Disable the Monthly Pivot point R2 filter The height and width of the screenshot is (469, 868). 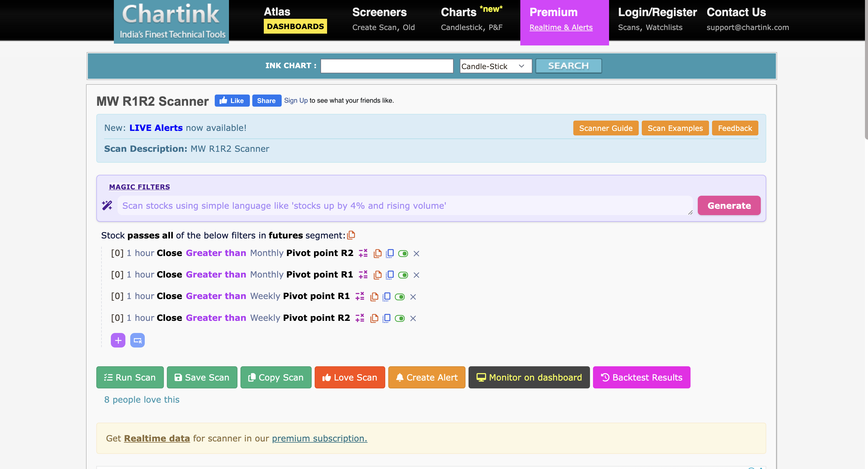point(403,254)
